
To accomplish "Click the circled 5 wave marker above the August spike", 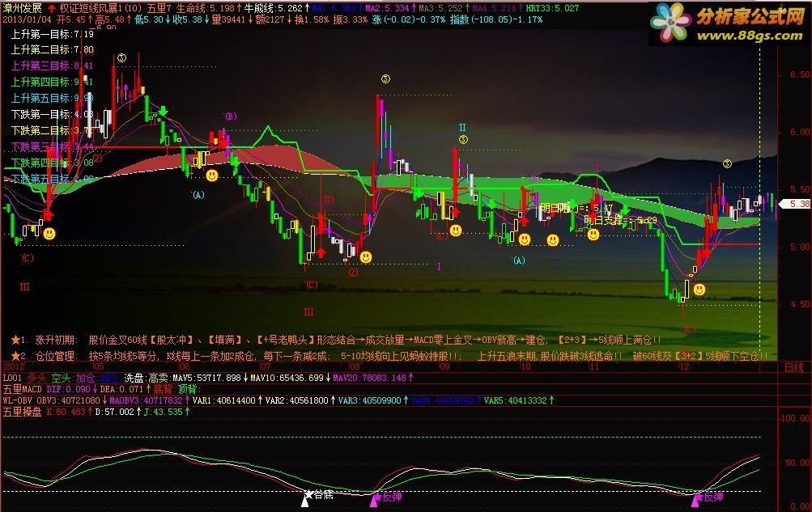I will [x=385, y=78].
